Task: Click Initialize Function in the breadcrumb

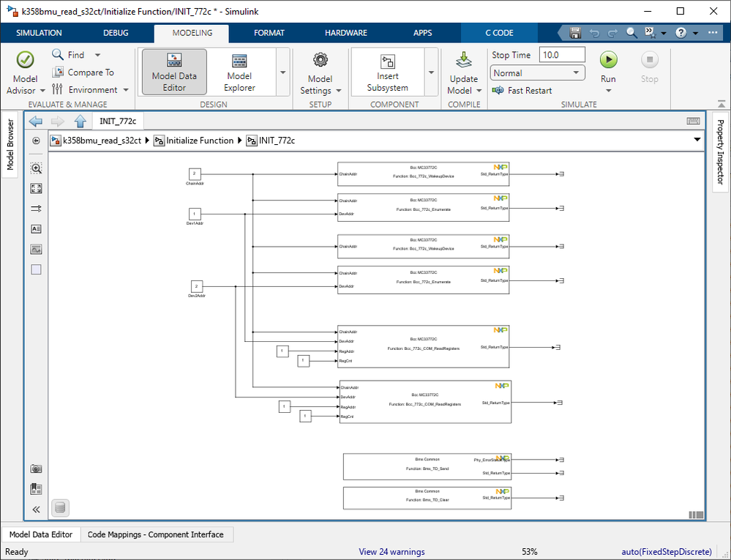Action: tap(200, 141)
